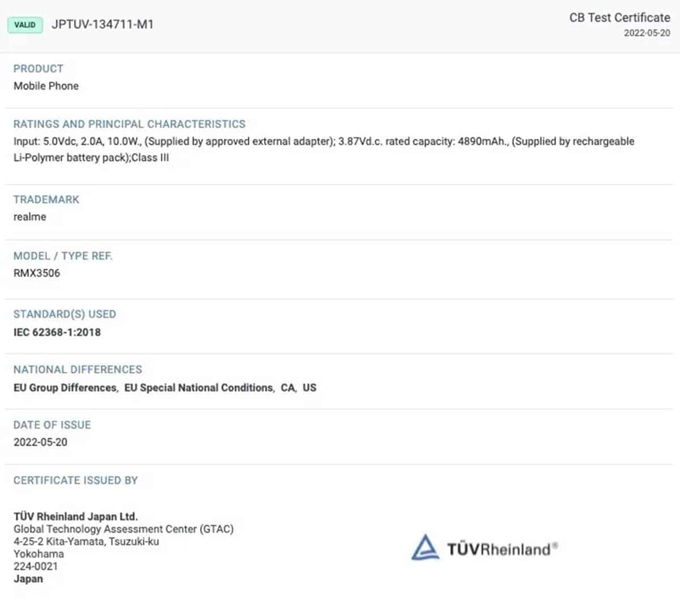Click the TÜV Rheinland triangle logo icon
Image resolution: width=680 pixels, height=616 pixels.
425,547
